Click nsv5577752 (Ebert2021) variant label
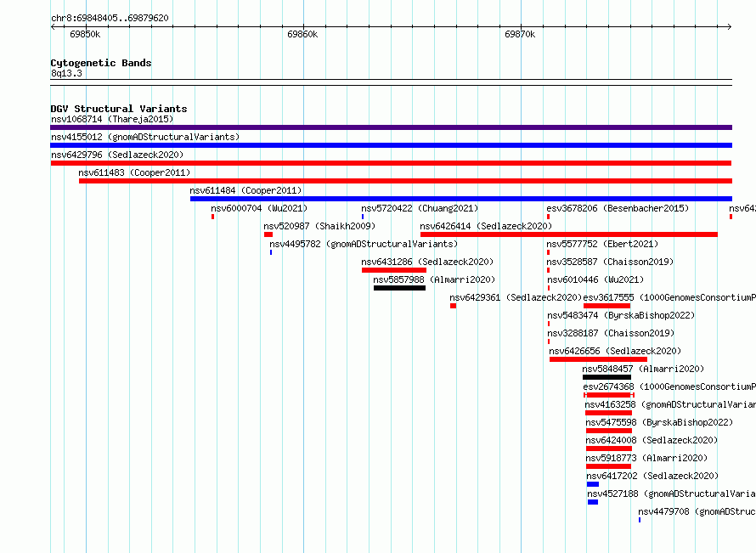The image size is (756, 553). tap(602, 244)
